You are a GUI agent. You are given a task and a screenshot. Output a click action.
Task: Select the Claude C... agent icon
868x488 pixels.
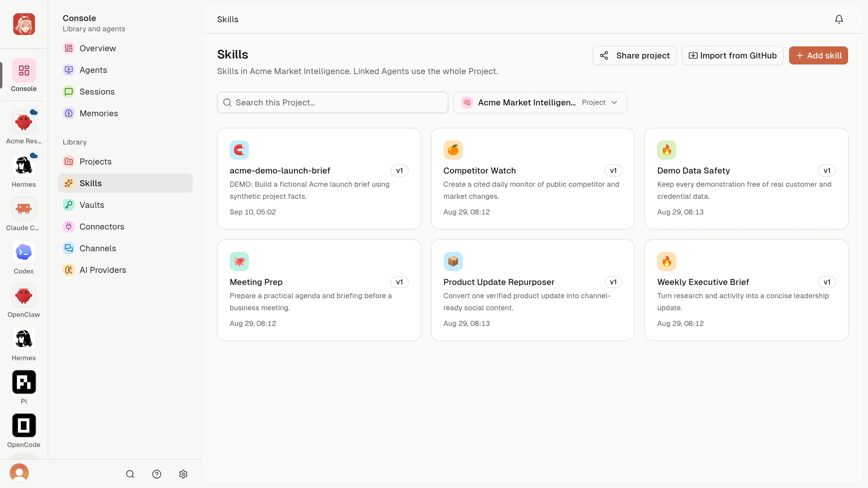click(24, 208)
